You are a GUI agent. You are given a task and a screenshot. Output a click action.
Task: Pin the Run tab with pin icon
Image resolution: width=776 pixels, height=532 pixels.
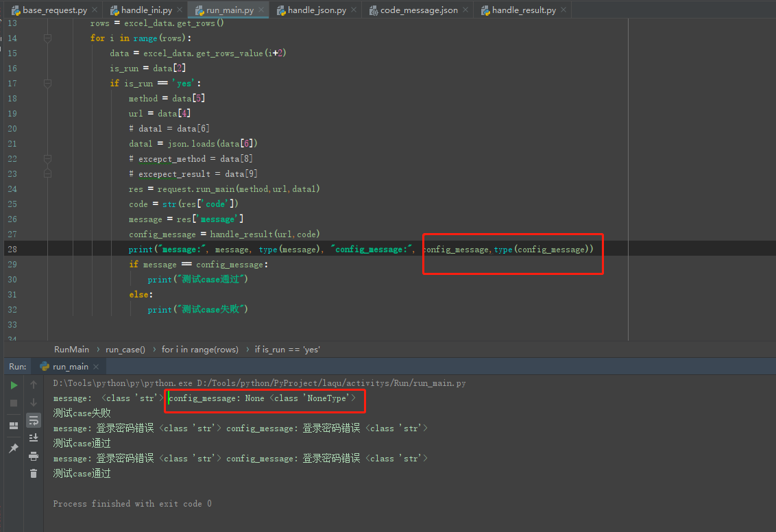[x=14, y=448]
